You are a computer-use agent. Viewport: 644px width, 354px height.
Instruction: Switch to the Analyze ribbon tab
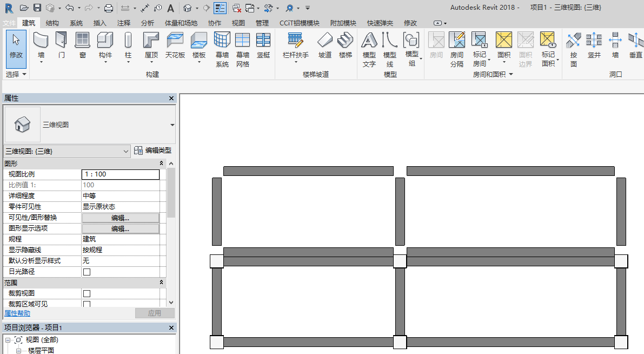tap(148, 23)
